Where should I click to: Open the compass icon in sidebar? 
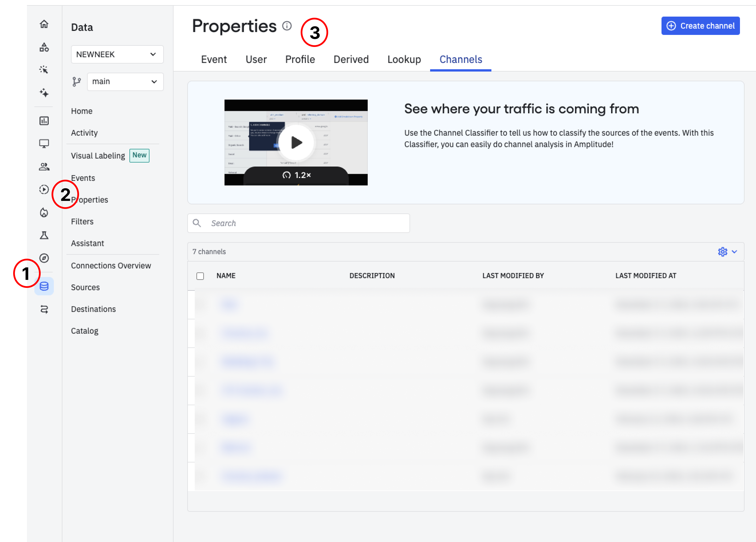click(44, 258)
